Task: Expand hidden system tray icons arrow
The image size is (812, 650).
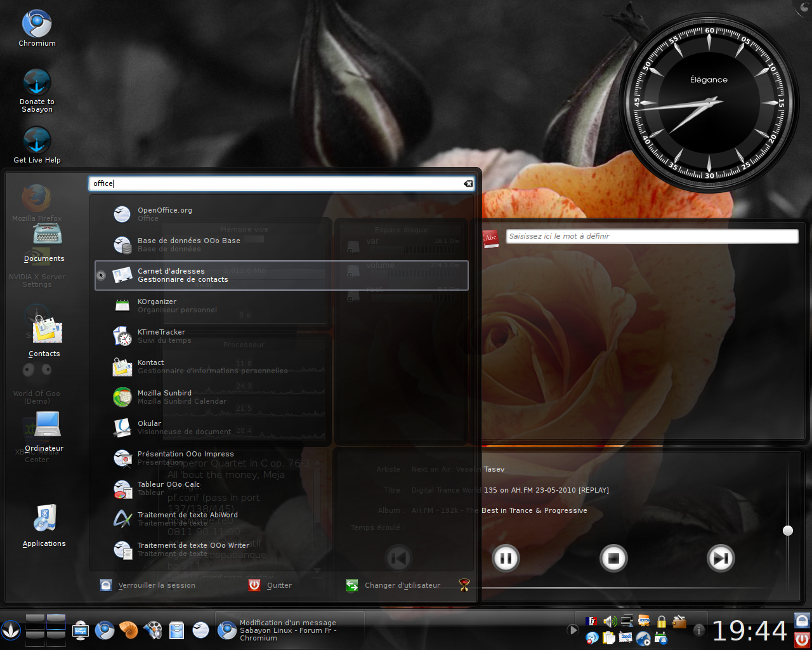Action: tap(573, 630)
